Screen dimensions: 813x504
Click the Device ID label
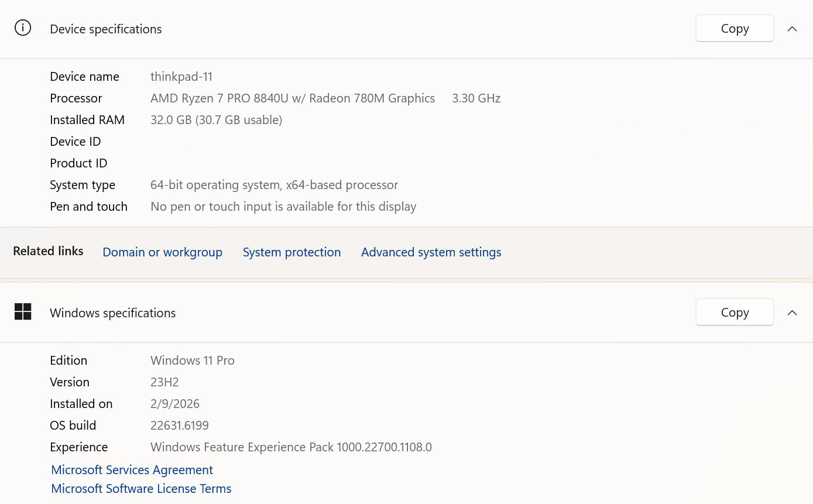[x=76, y=141]
